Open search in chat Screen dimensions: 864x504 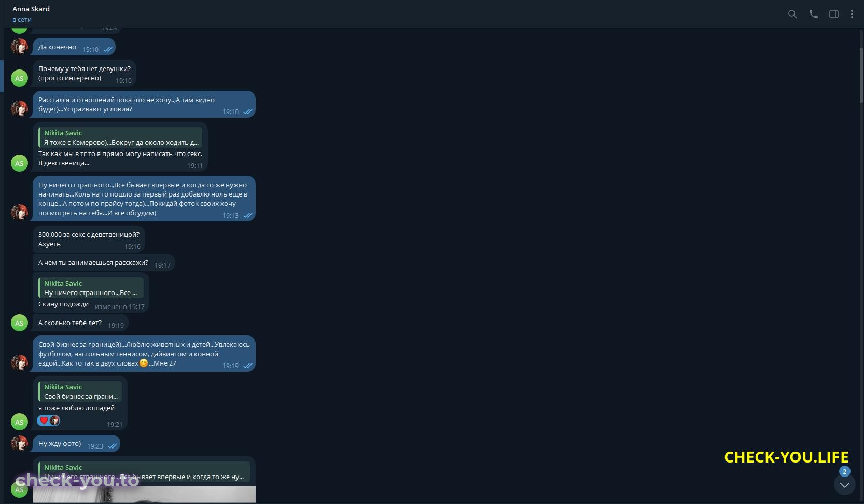point(792,14)
